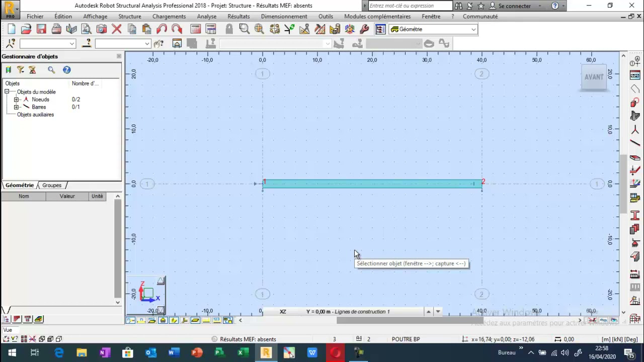Viewport: 644px width, 362px height.
Task: Toggle supports display icon
Action: pos(163,320)
